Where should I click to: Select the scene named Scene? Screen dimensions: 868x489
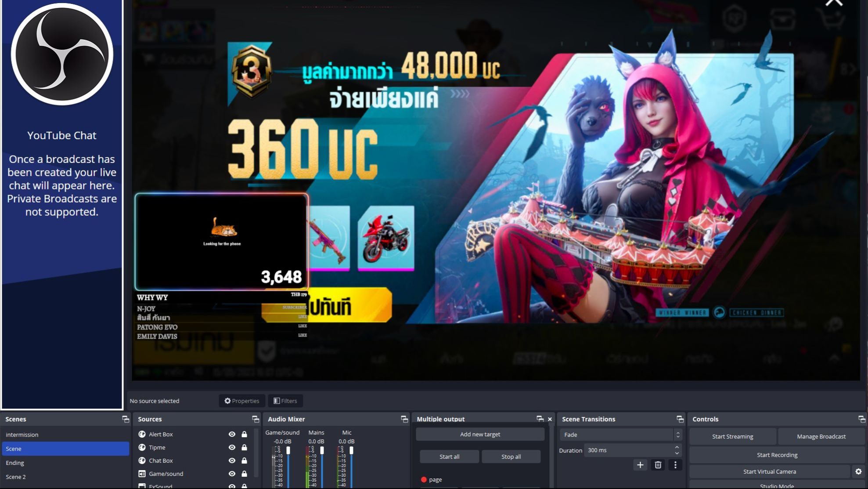coord(65,449)
